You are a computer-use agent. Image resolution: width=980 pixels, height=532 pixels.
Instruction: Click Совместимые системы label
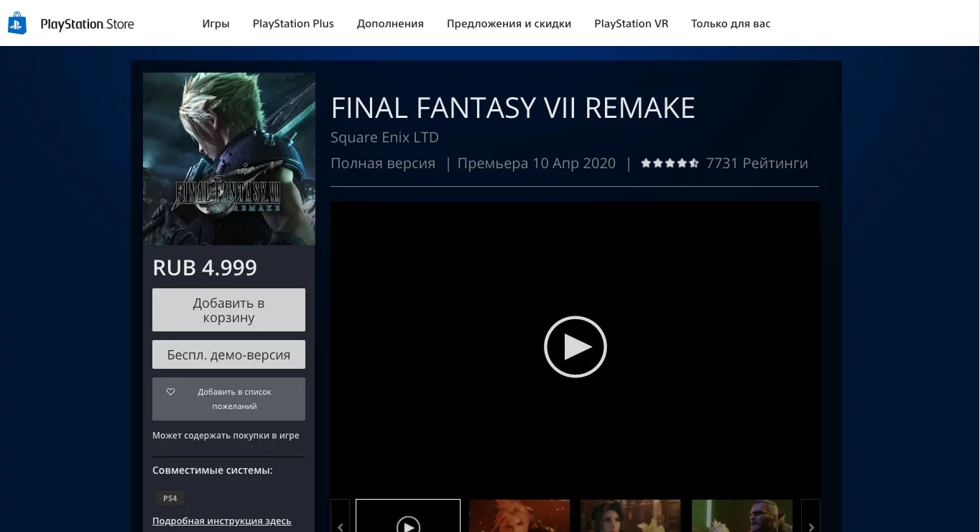point(213,470)
